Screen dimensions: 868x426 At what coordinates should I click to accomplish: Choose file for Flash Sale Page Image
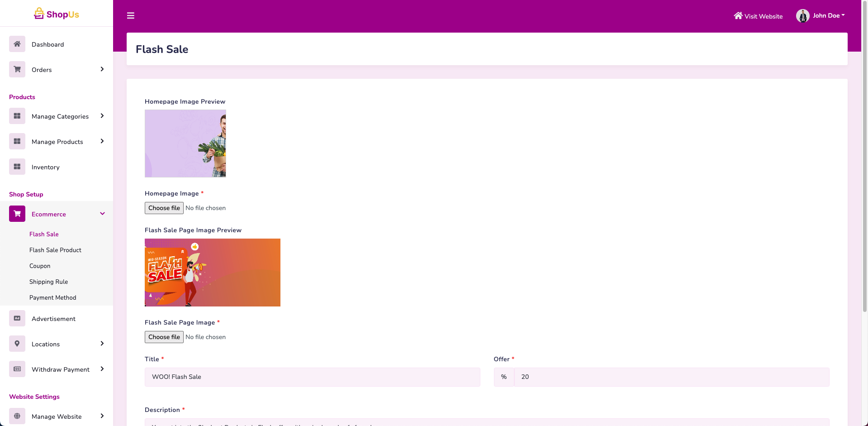pyautogui.click(x=164, y=337)
